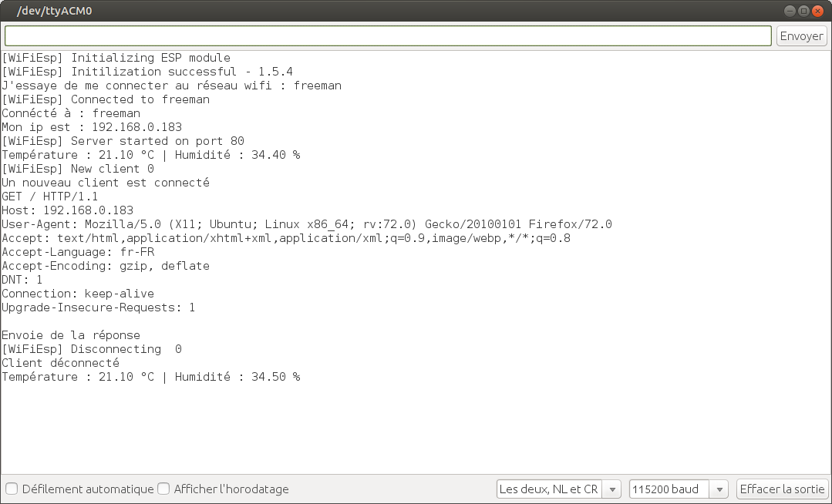Tick the Afficher l'horodatage checkbox
Screen dimensions: 832x504
tap(163, 489)
